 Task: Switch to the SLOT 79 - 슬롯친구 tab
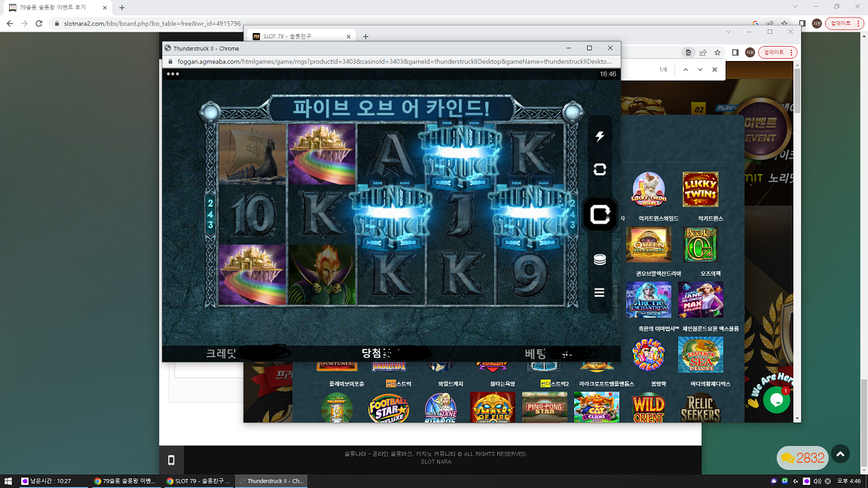tap(301, 36)
